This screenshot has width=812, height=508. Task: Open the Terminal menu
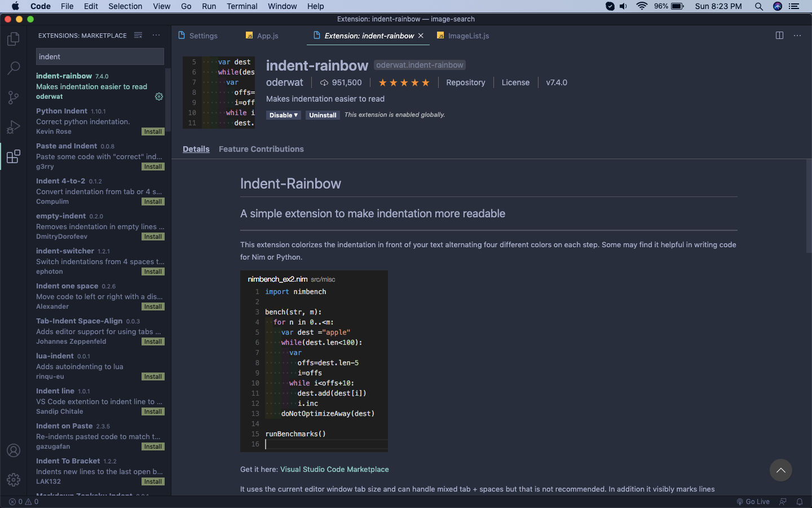pyautogui.click(x=242, y=6)
